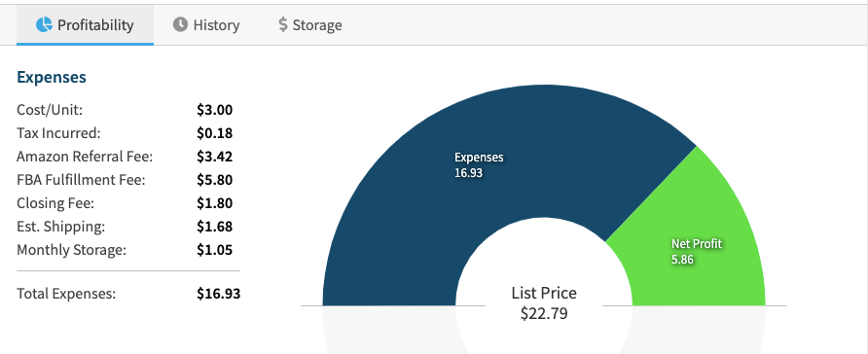The width and height of the screenshot is (868, 354).
Task: Switch to the Storage tab
Action: click(310, 25)
